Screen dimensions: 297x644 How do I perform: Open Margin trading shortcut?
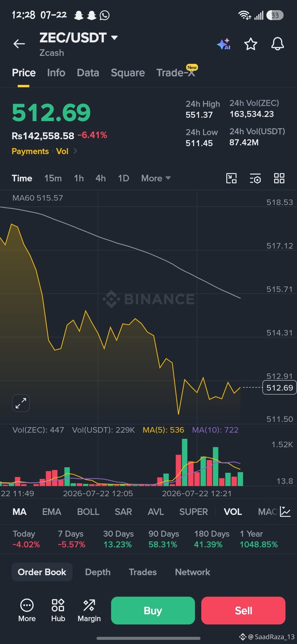tap(89, 610)
